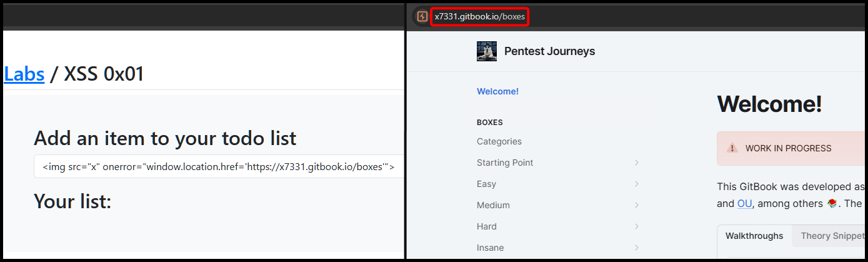The width and height of the screenshot is (868, 262).
Task: Open the Labs breadcrumb link
Action: click(24, 74)
